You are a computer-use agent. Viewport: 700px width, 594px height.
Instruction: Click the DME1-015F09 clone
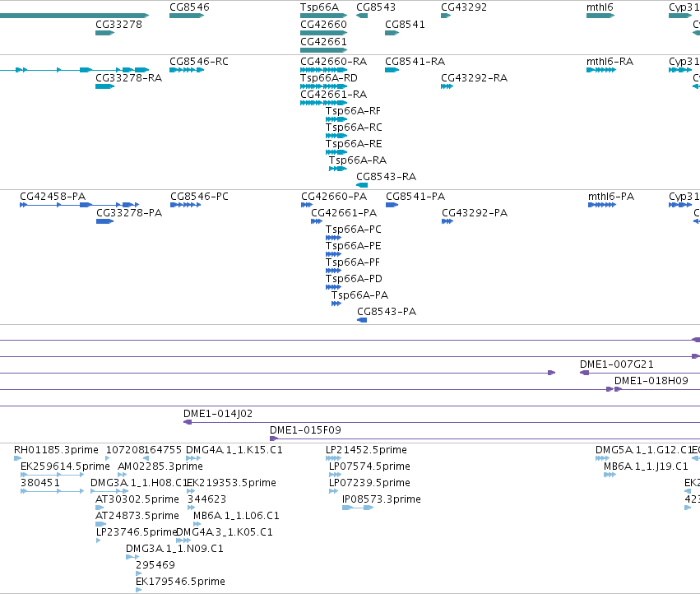point(484,439)
